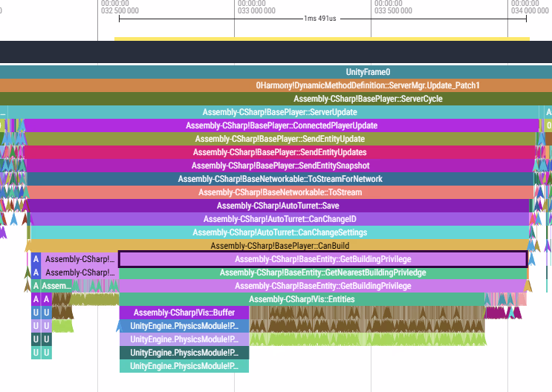Select the purple Vis::Buffer slice
This screenshot has height=392, width=552.
coord(184,313)
